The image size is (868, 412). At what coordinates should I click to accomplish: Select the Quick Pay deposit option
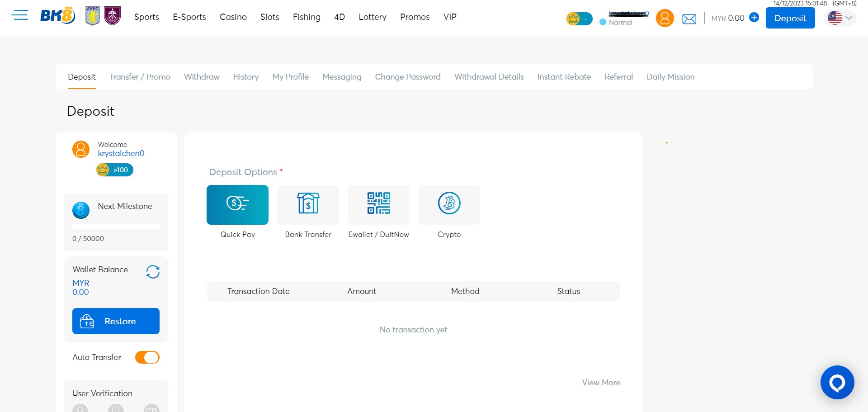pos(237,204)
